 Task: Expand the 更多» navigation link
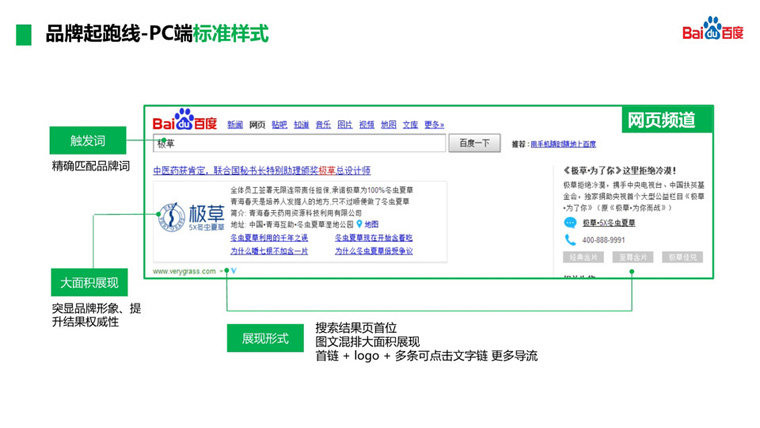click(x=434, y=125)
